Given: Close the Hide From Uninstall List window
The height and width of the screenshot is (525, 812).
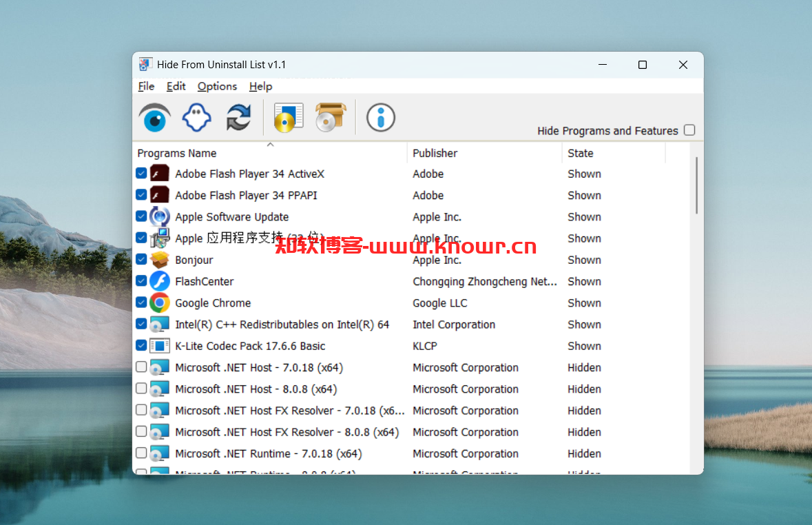Looking at the screenshot, I should pyautogui.click(x=683, y=65).
